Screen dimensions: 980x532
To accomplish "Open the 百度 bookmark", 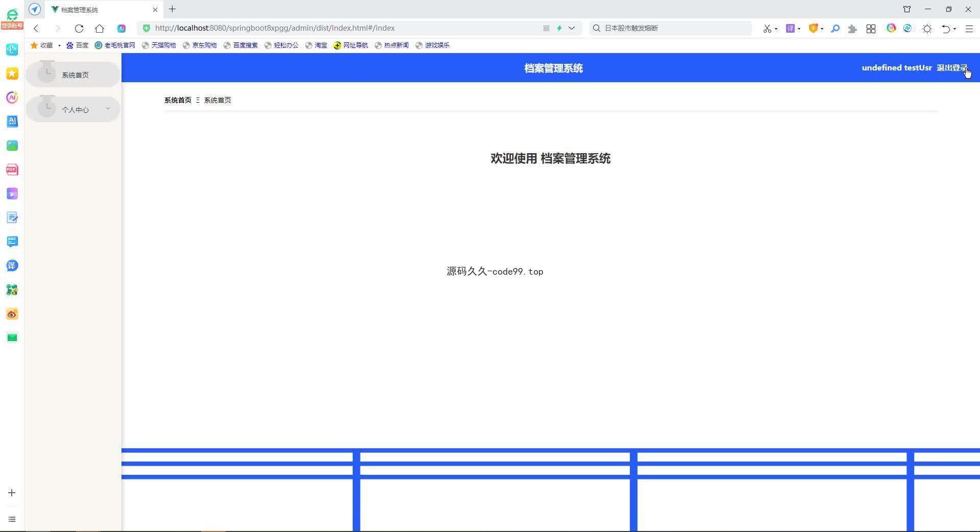I will point(77,45).
